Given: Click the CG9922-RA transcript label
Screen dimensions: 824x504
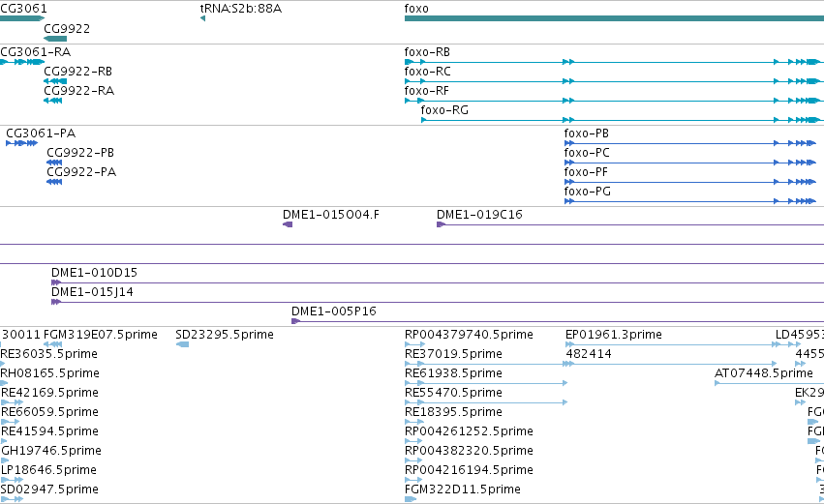Looking at the screenshot, I should 78,91.
